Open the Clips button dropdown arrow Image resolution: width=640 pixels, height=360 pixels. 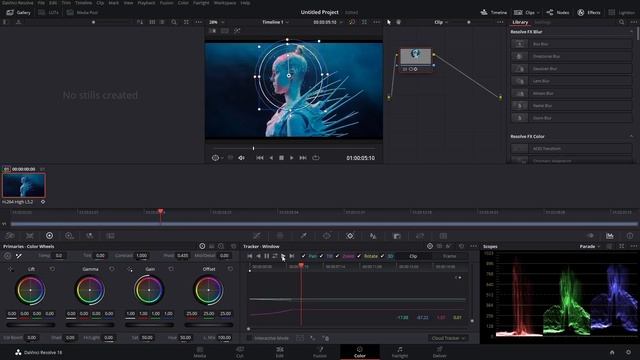coord(538,13)
